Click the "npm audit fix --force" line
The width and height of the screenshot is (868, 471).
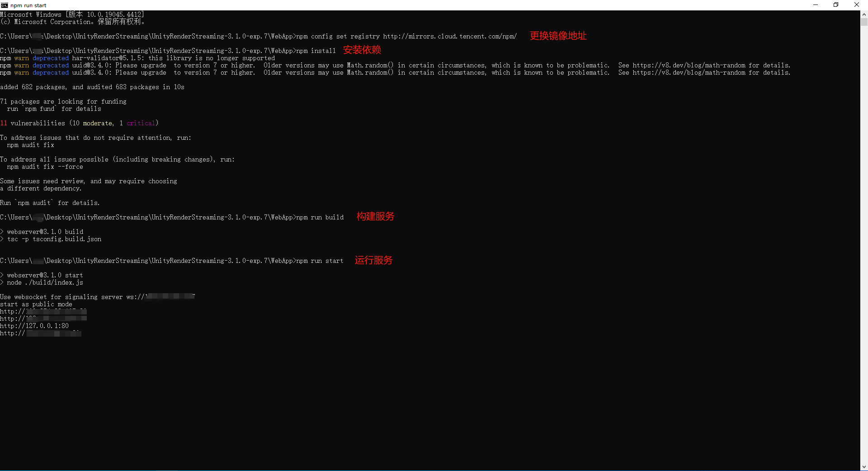pos(45,167)
